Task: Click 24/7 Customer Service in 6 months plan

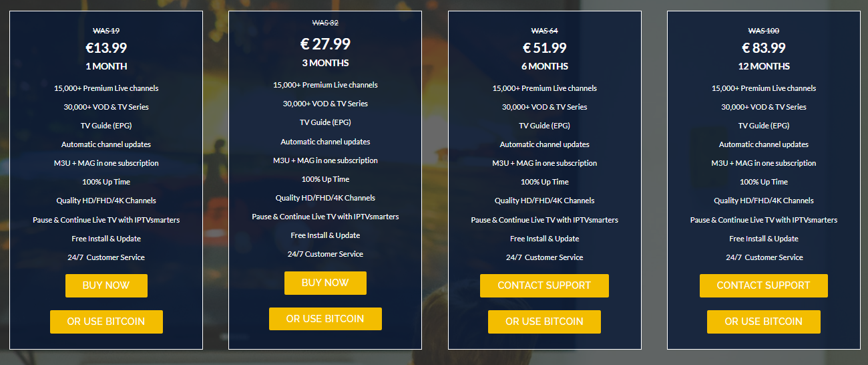Action: point(544,257)
